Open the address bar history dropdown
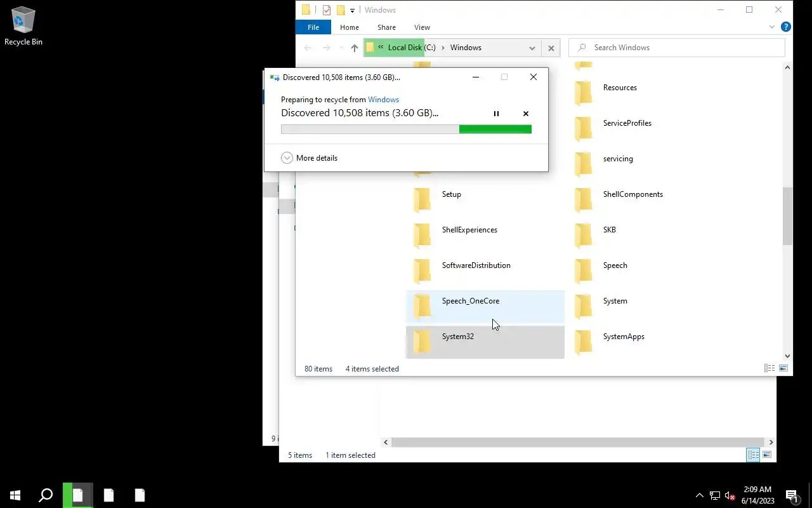 click(532, 48)
